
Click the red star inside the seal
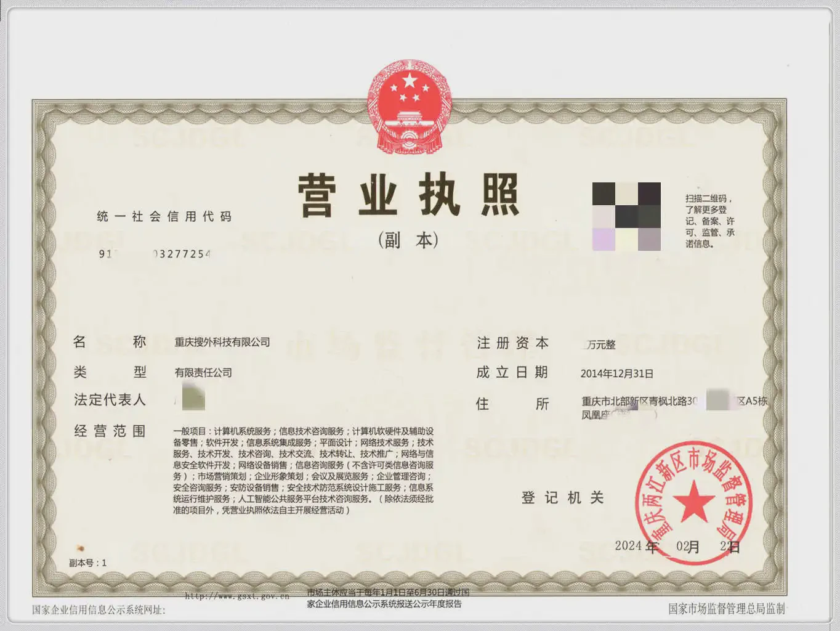[x=694, y=500]
